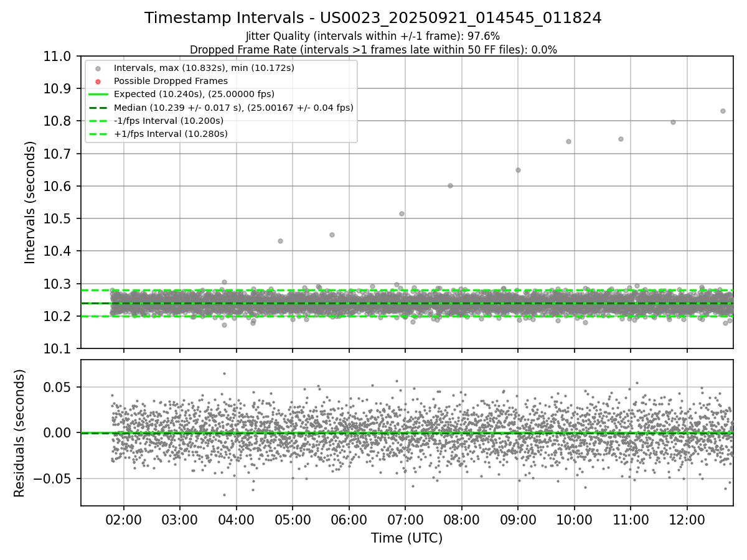Viewport: 747px width, 560px height.
Task: Click the Jitter Quality subtitle text
Action: 373,36
